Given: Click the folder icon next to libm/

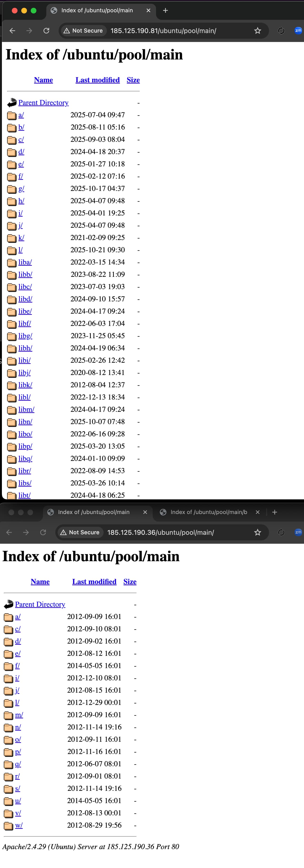Looking at the screenshot, I should 12,410.
